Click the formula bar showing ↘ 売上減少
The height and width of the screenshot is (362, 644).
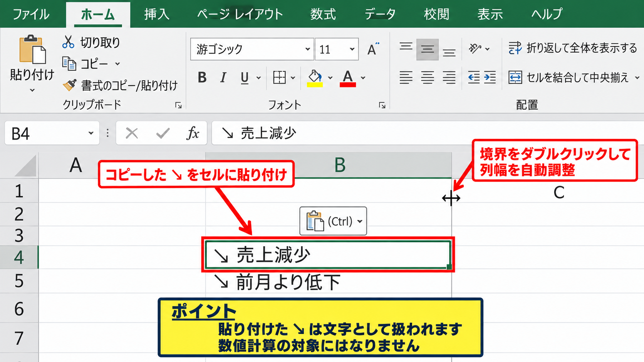[428, 133]
